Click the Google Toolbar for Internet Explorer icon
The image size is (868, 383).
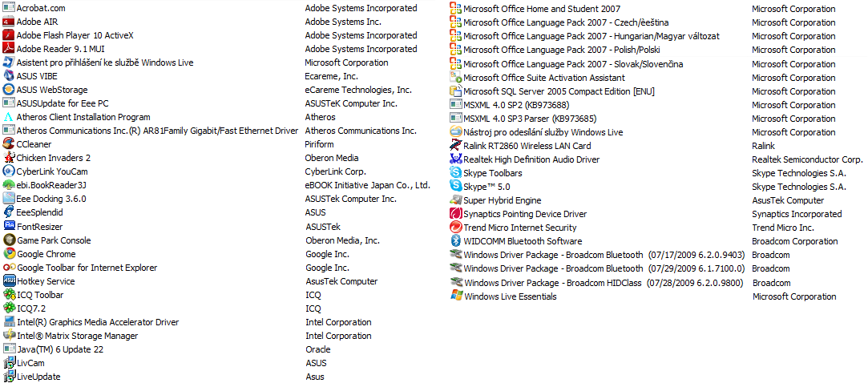point(8,268)
